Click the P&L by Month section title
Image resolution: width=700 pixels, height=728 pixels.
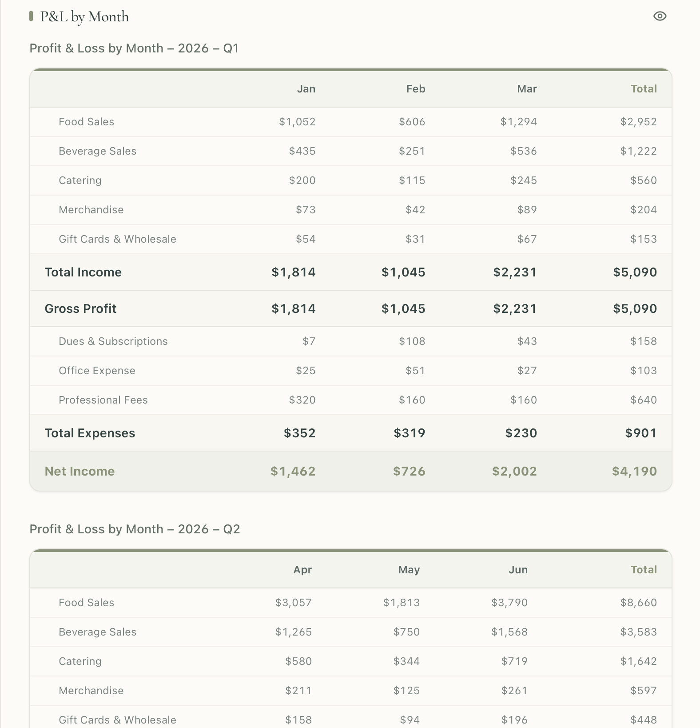84,17
